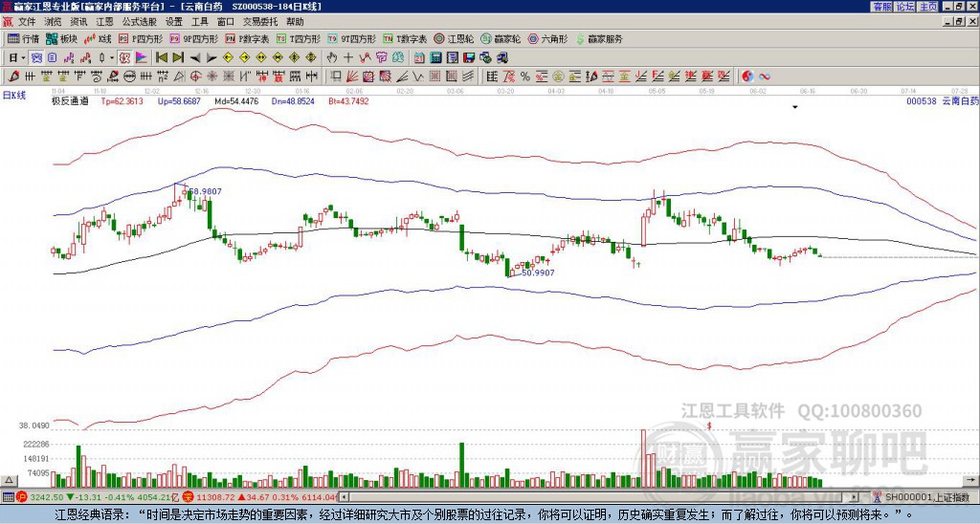Open the 浏览 menu

point(54,22)
